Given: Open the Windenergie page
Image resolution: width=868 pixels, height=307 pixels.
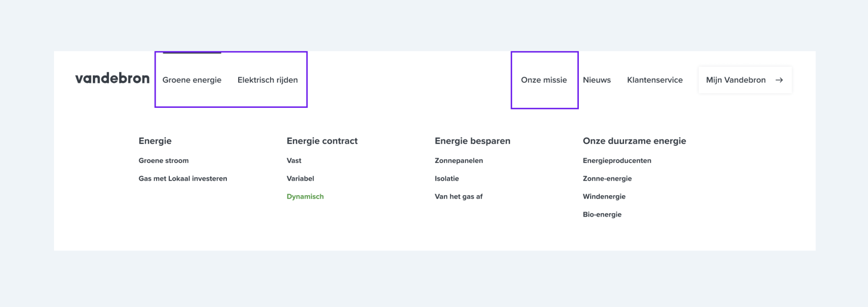Looking at the screenshot, I should 604,197.
